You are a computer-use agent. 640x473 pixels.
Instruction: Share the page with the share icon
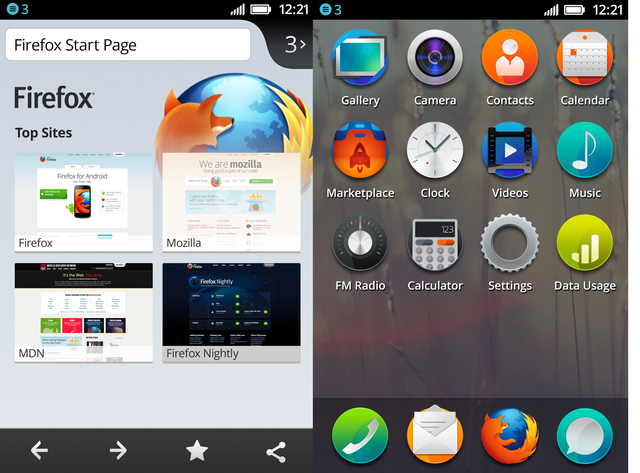[x=276, y=452]
